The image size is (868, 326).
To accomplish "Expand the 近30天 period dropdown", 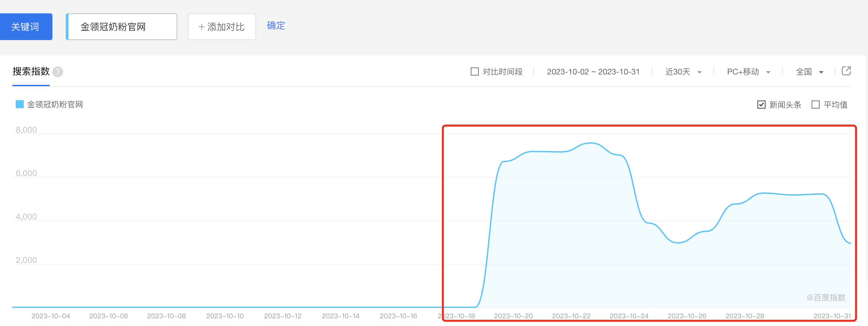I will point(683,72).
